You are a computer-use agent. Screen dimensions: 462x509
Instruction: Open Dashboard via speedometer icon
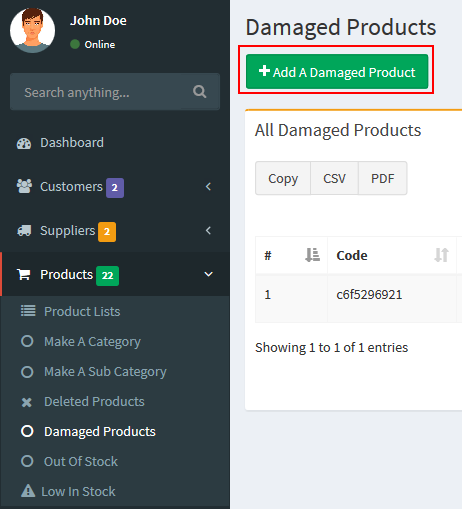24,143
